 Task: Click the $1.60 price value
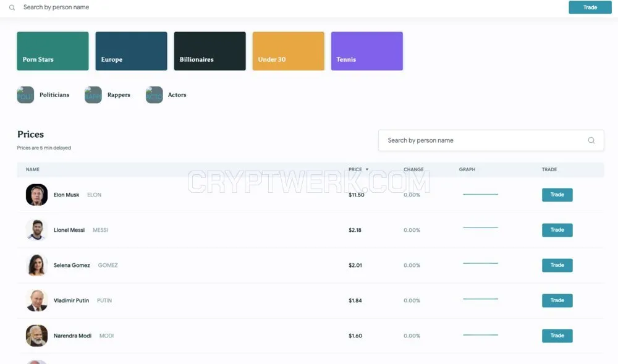coord(355,336)
